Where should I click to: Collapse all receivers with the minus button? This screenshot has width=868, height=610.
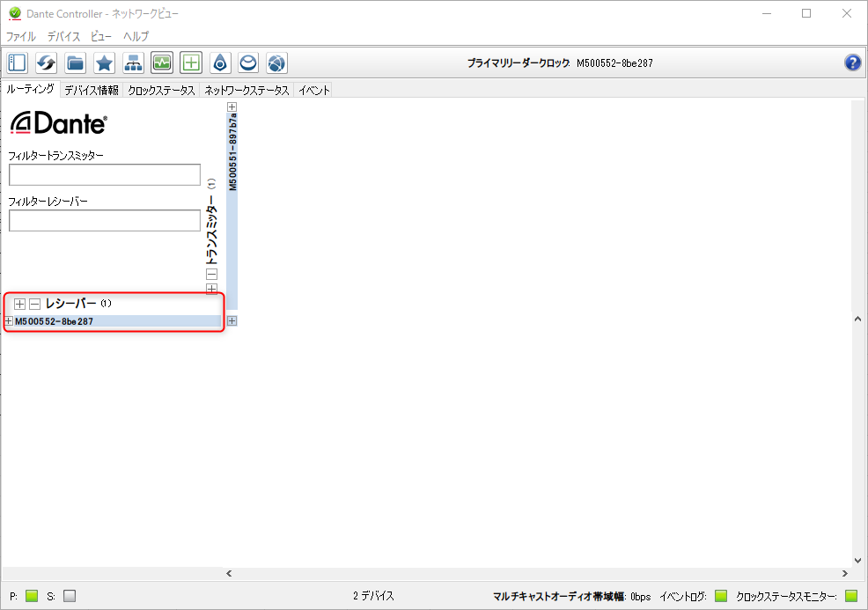pos(35,304)
